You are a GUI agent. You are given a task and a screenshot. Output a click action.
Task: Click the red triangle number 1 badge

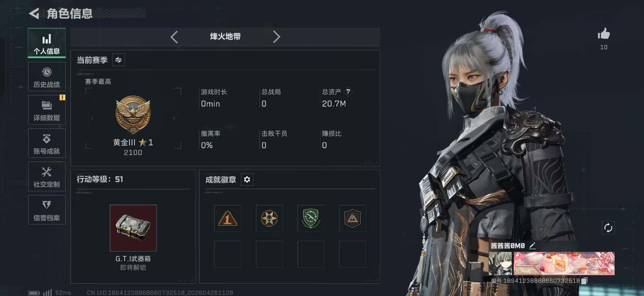(227, 218)
